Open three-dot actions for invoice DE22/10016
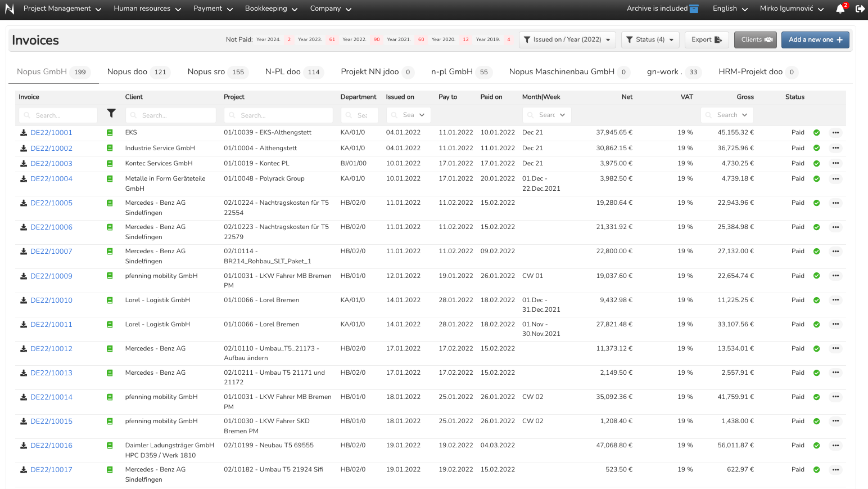868x489 pixels. tap(835, 446)
